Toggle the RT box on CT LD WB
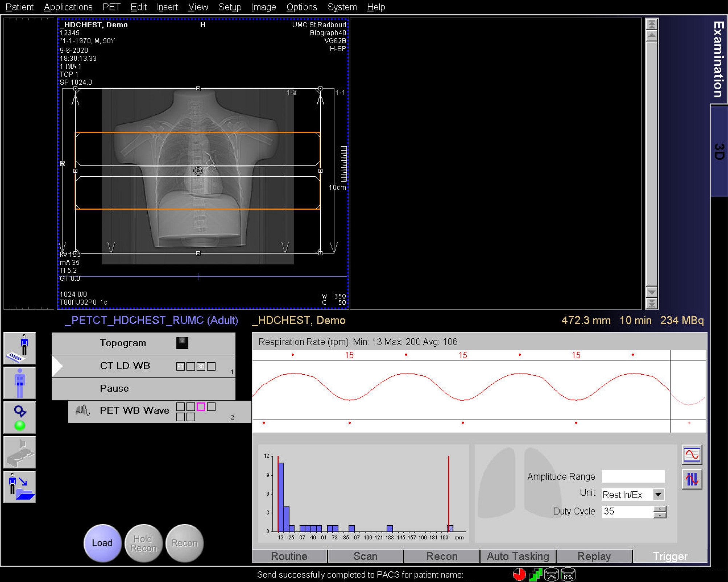The image size is (728, 582). [x=181, y=366]
